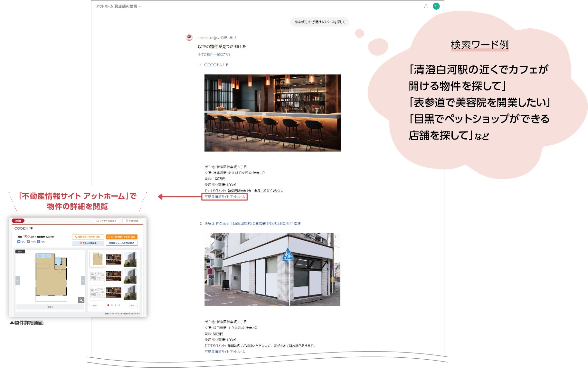Open the green AT user avatar

(436, 6)
